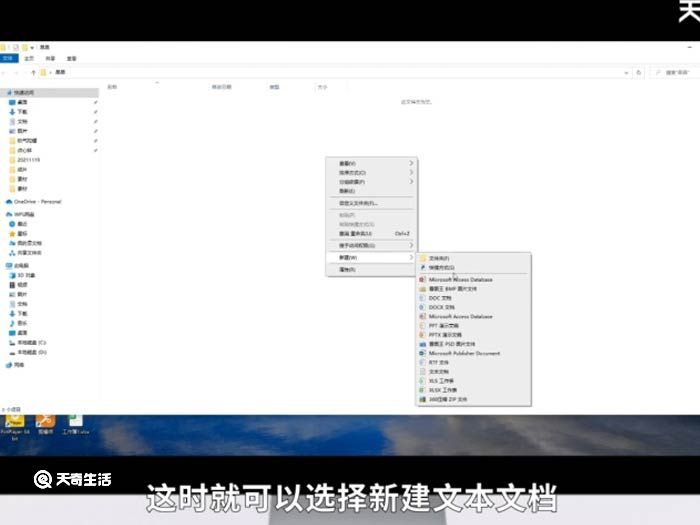Screen dimensions: 700x525
Task: Choose the shortcut (快捷方式) icon in the submenu
Action: (422, 267)
